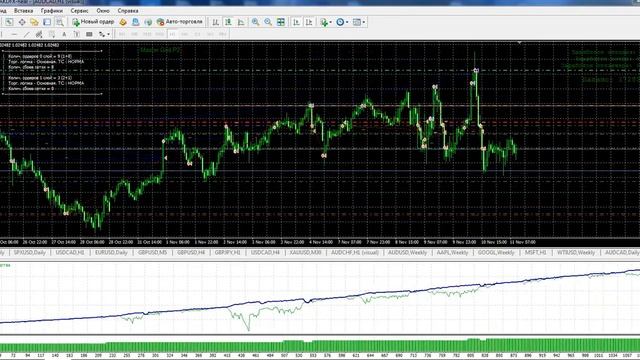This screenshot has width=640, height=360.
Task: Switch timeframe to H1
Action: (x=172, y=34)
